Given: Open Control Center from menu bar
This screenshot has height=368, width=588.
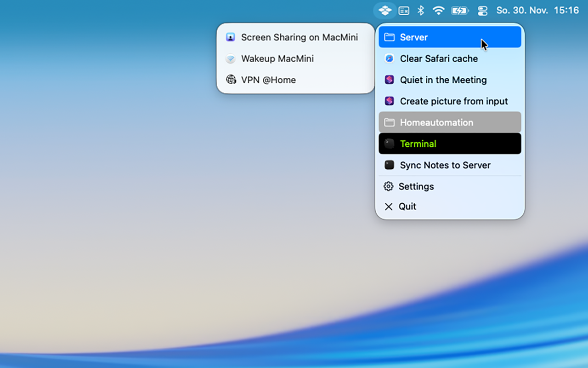Looking at the screenshot, I should pos(482,10).
